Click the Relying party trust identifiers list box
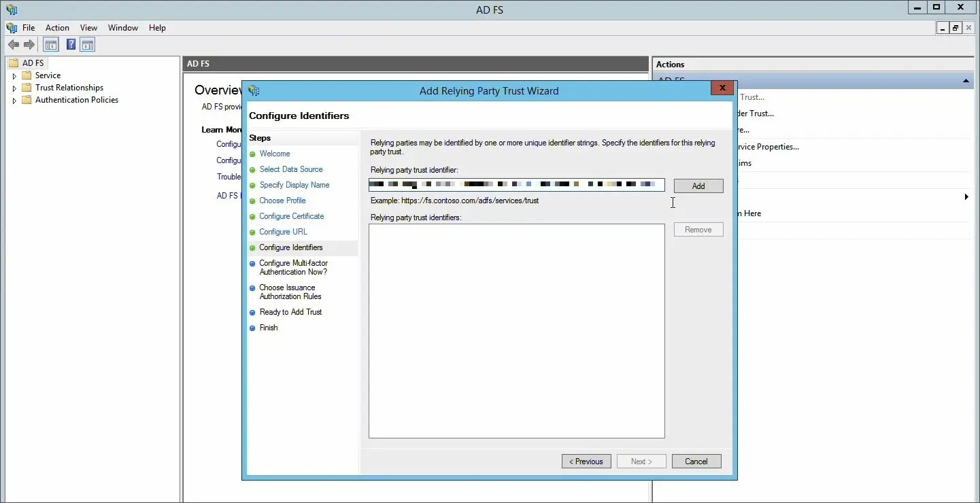The image size is (980, 503). coord(517,331)
